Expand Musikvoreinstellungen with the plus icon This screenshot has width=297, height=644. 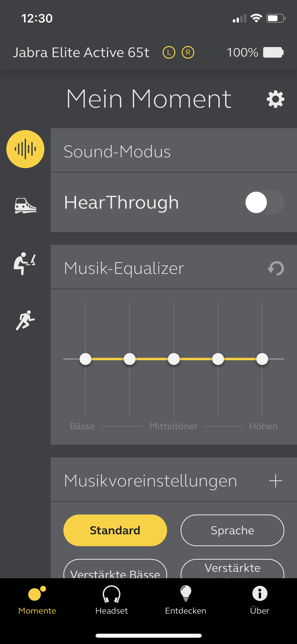click(275, 481)
